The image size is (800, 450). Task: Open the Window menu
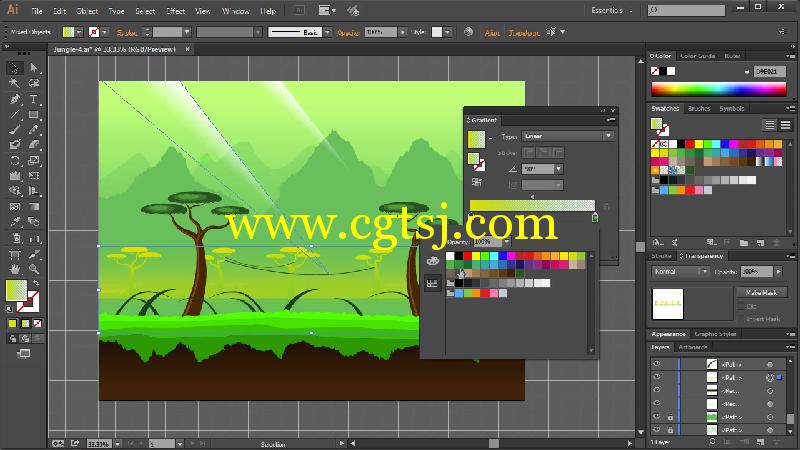[236, 11]
